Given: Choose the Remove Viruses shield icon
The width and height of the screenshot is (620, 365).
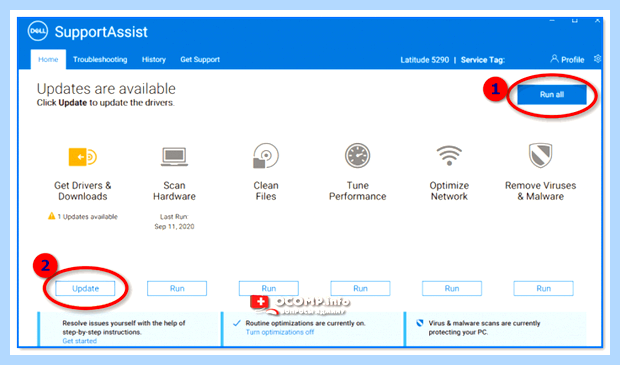Looking at the screenshot, I should click(x=541, y=155).
